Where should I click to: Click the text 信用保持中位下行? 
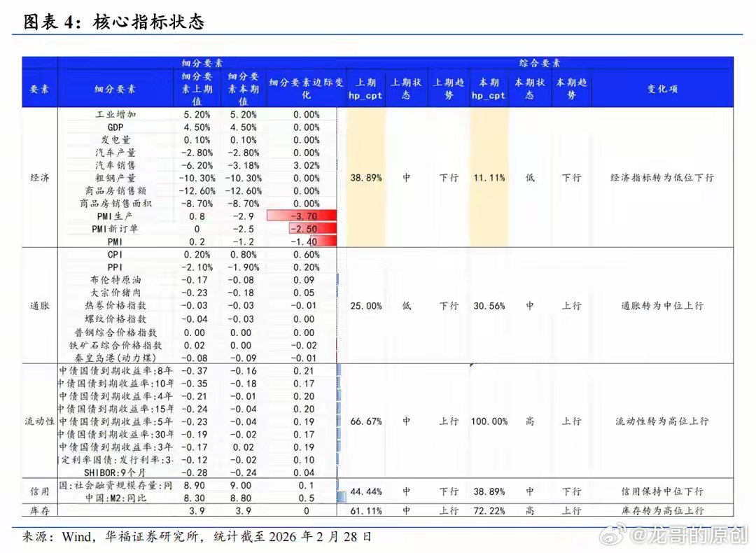click(662, 491)
